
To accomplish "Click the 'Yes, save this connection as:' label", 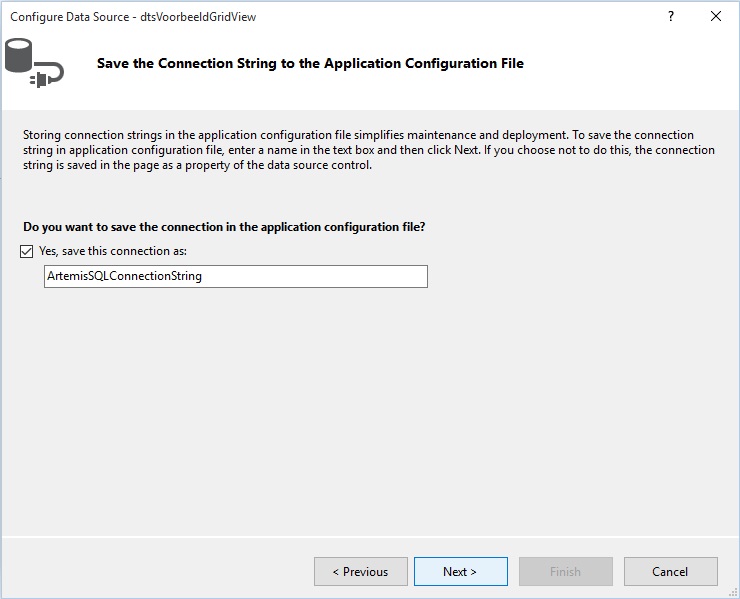I will pyautogui.click(x=113, y=251).
